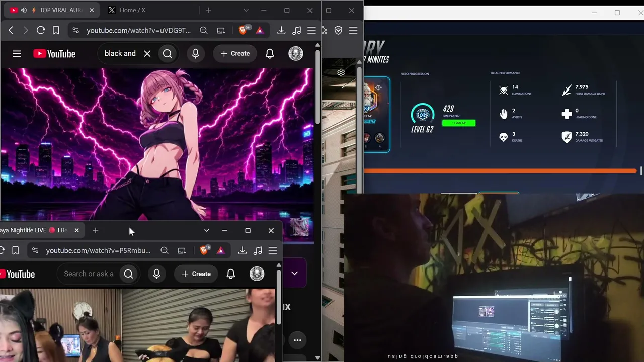
Task: Open notifications bell in the top YouTube window
Action: click(270, 54)
